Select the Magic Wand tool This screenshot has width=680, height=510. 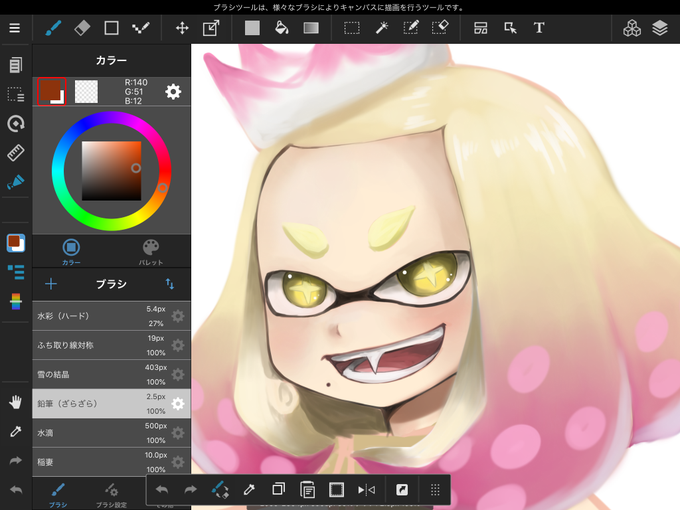click(x=382, y=28)
